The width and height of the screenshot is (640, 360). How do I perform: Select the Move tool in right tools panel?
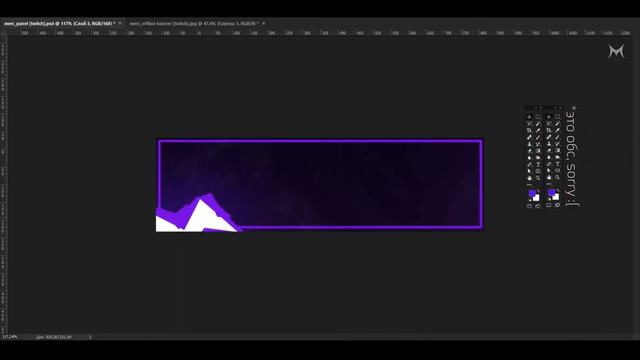pos(549,116)
